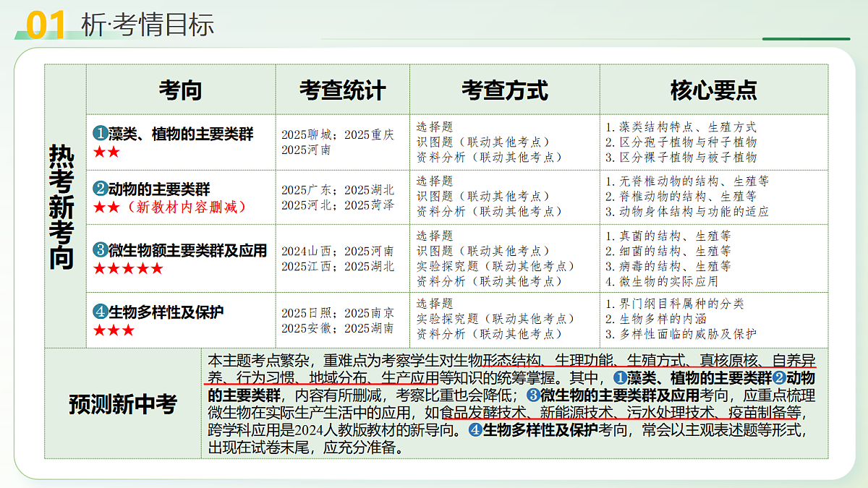Click the numbered circle ❹ before 生物多样性及保护 row title

[100, 312]
